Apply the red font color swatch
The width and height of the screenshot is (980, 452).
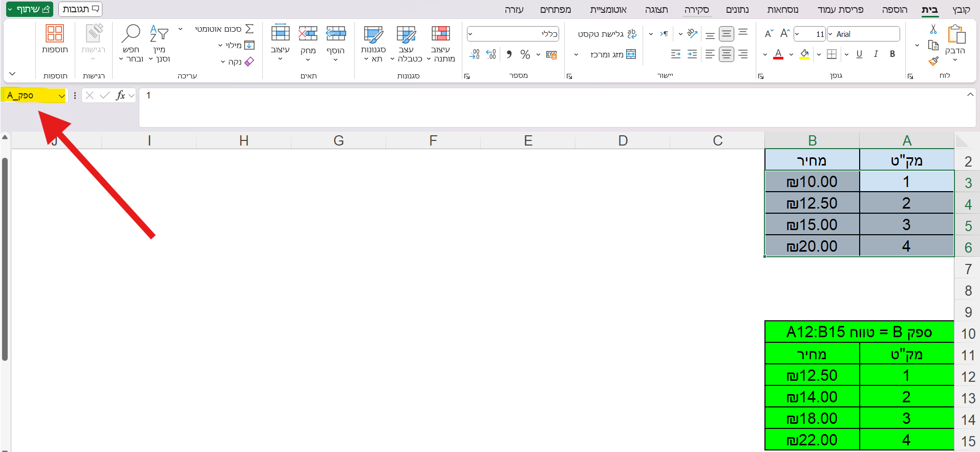click(x=778, y=54)
